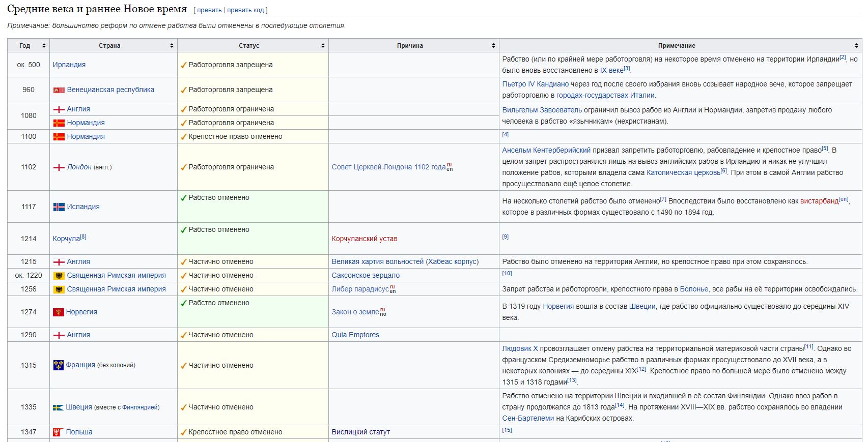The image size is (868, 442).
Task: Follow the Вислицкий статут link
Action: pos(361,432)
